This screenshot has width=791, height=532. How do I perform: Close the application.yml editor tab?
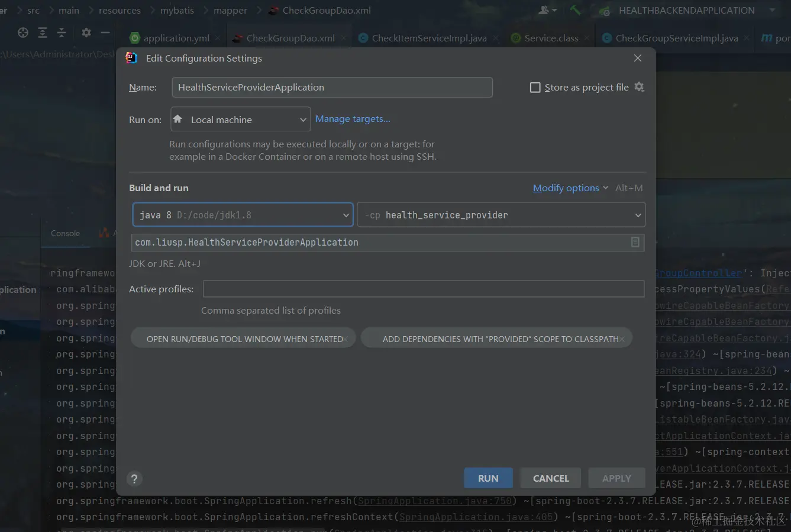pos(217,38)
